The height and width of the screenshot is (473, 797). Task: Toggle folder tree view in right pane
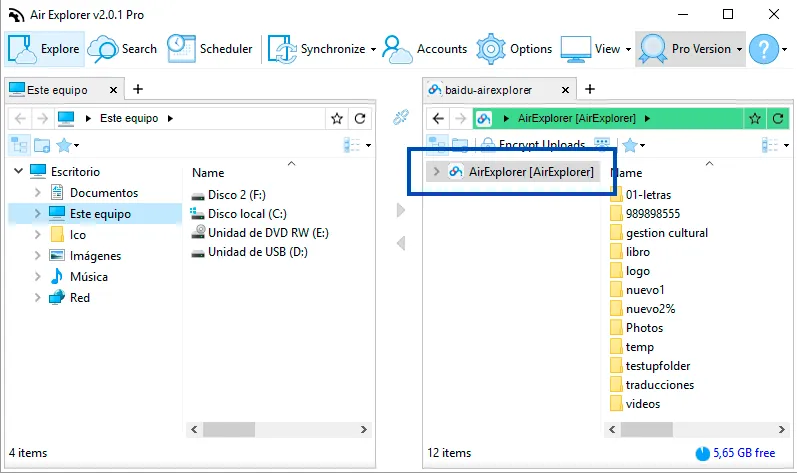437,145
